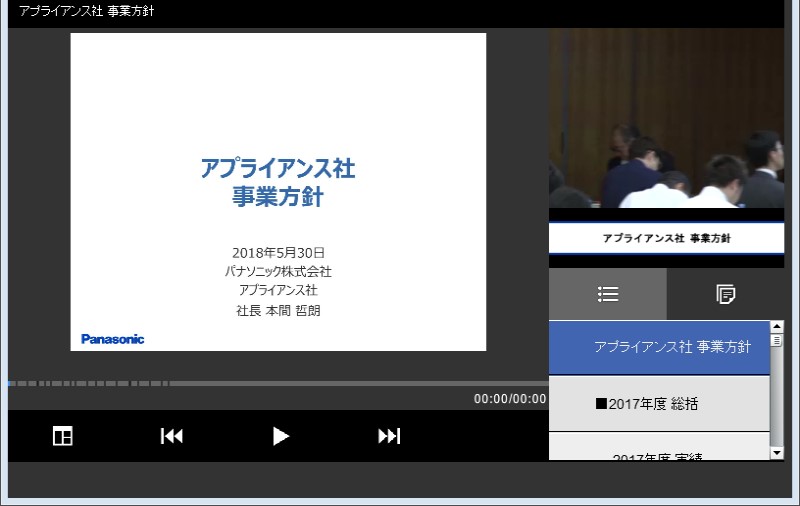Click the speaker video thumbnail
800x506 pixels.
coord(666,118)
